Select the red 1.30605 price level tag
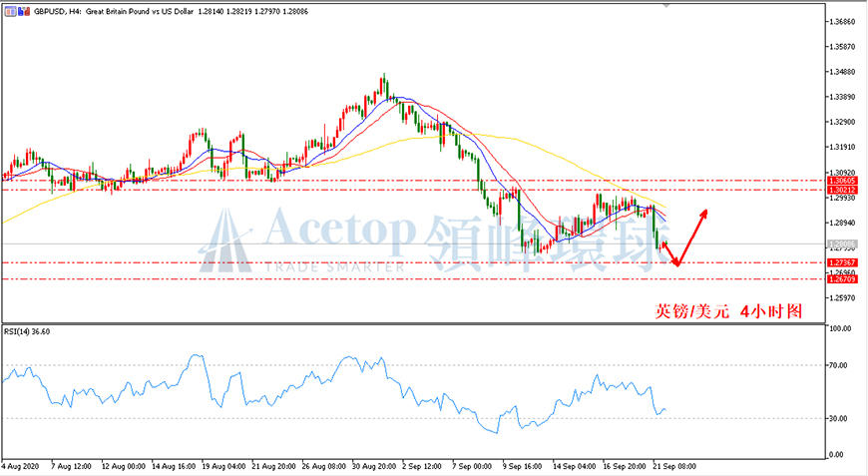The image size is (868, 476). (842, 181)
